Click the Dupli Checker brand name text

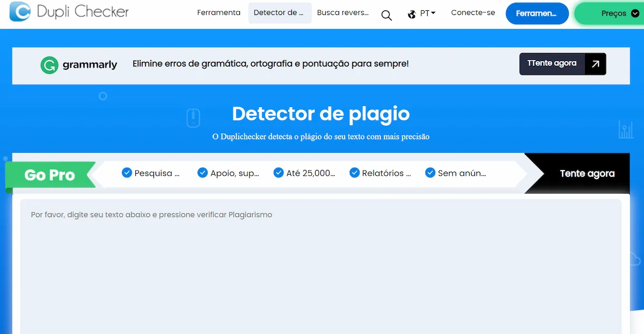[x=83, y=11]
